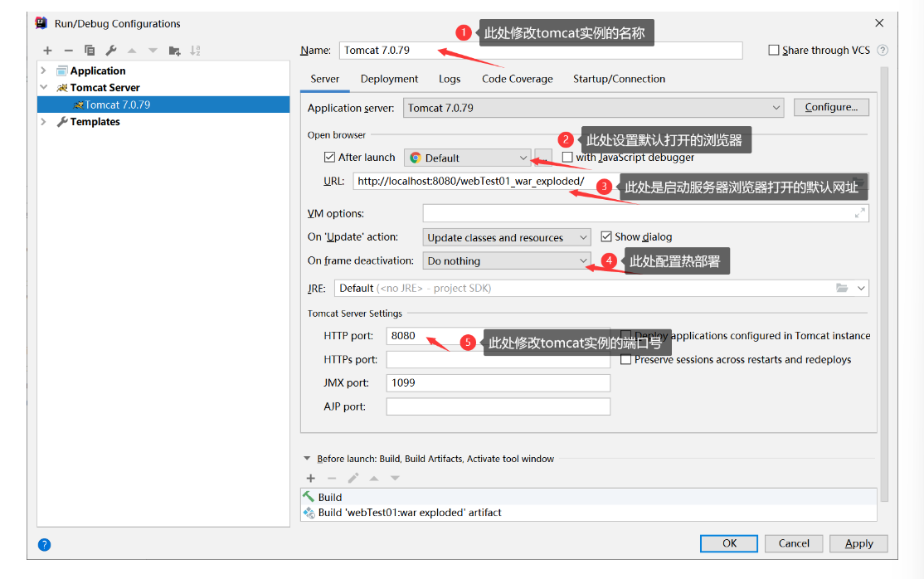Move configuration down in the left toolbar
Screen dimensions: 924x579
point(153,51)
